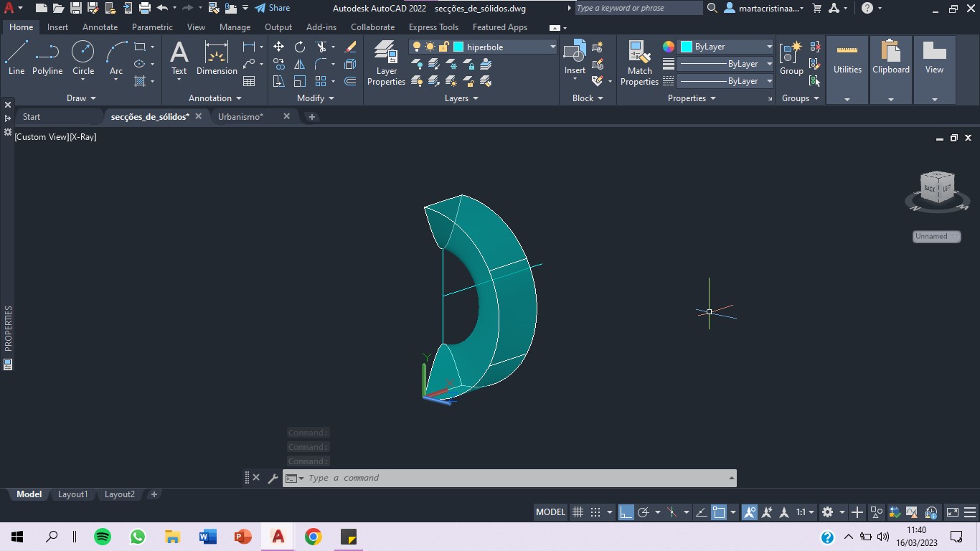Open the Express Tools ribbon tab
This screenshot has width=980, height=551.
tap(433, 27)
